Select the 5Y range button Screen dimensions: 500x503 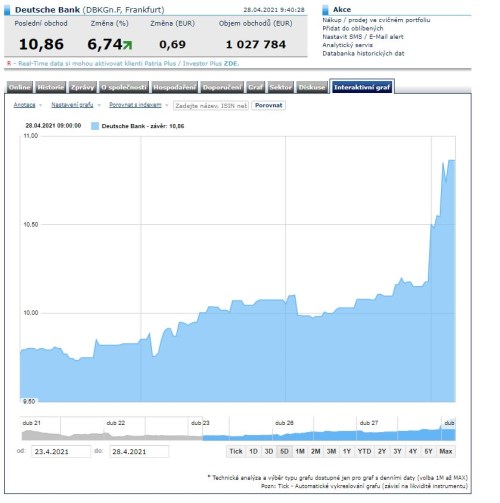coord(428,452)
